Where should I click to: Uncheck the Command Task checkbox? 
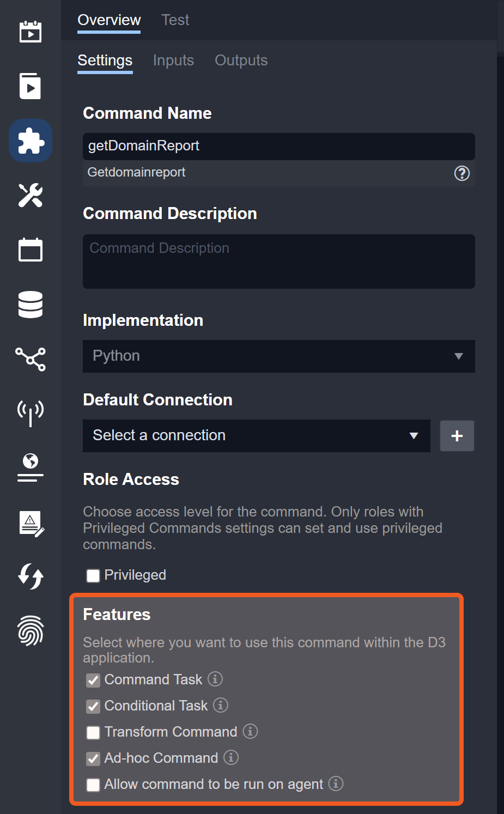(x=93, y=680)
